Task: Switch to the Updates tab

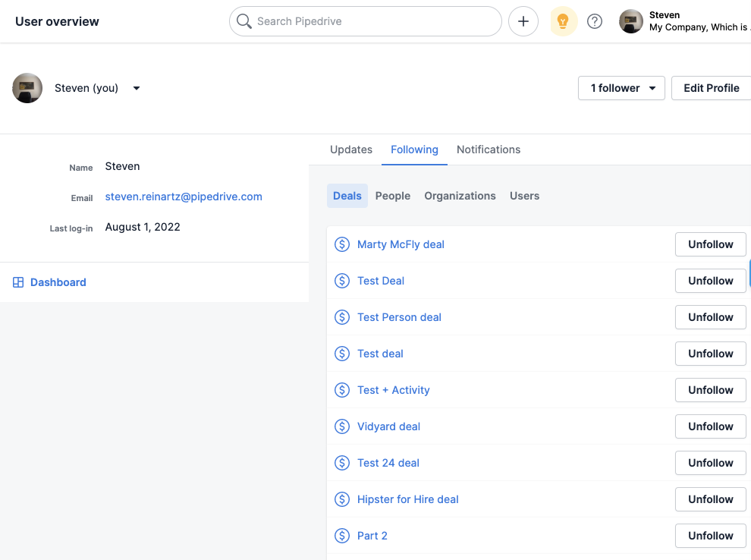Action: click(350, 149)
